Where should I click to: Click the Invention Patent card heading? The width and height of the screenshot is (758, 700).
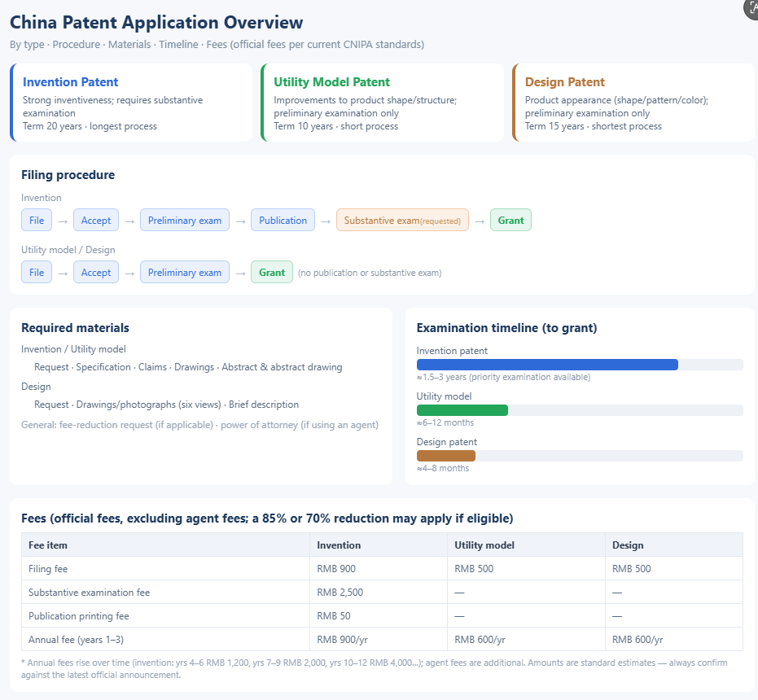tap(71, 82)
